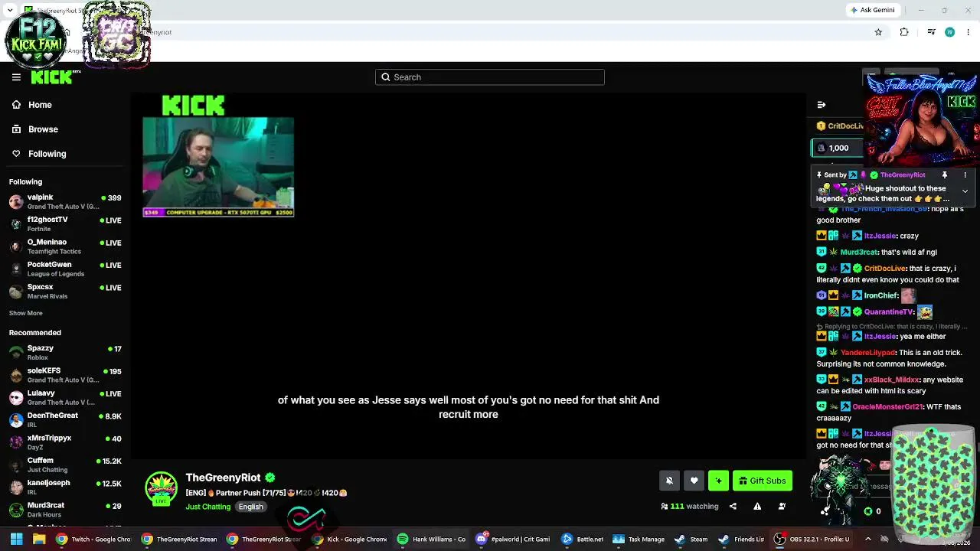Click xxBlack_Mildxx username in chat
This screenshot has height=551, width=980.
point(892,380)
